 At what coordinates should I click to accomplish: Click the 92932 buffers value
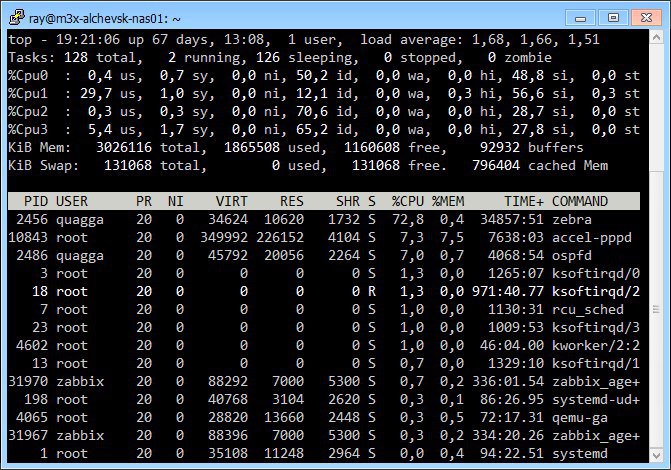[x=500, y=147]
